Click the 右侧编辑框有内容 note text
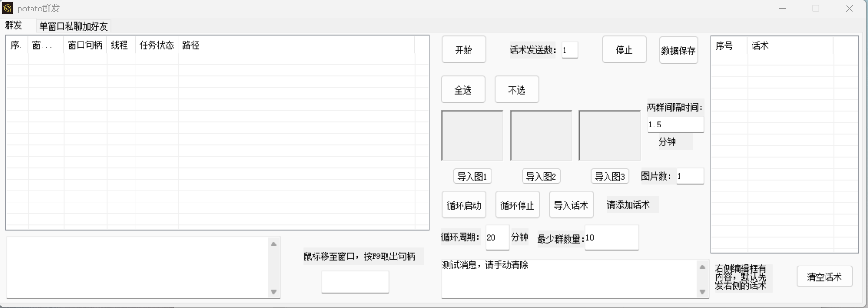This screenshot has width=868, height=308. [x=741, y=277]
